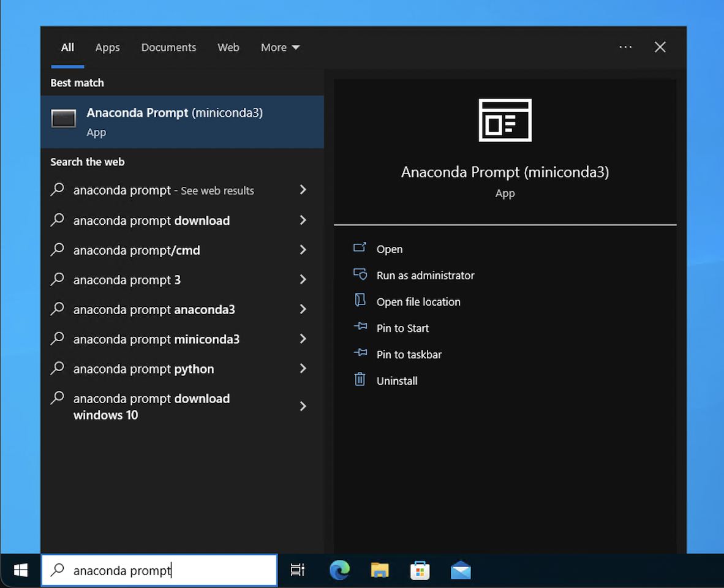
Task: Click Open in the app actions
Action: (x=389, y=249)
